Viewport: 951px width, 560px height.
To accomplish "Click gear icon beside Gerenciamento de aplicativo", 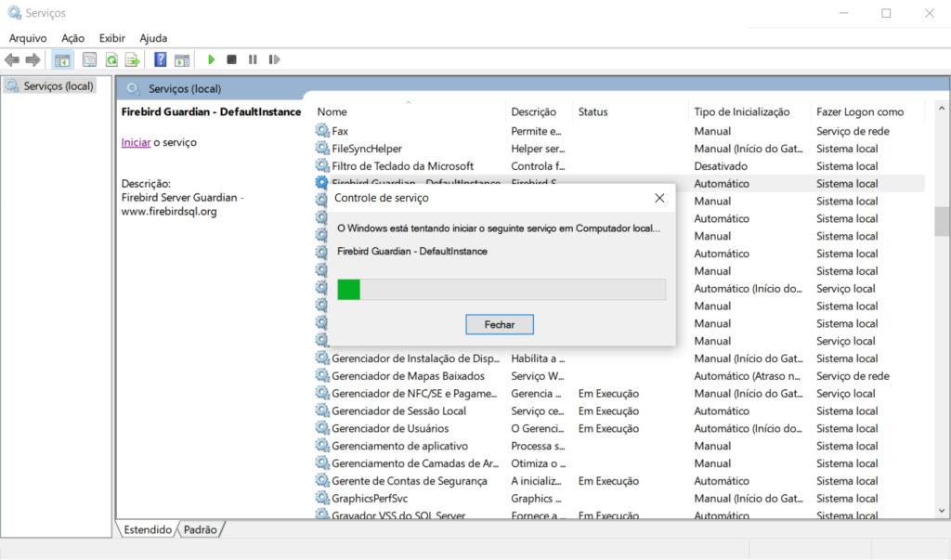I will tap(322, 446).
